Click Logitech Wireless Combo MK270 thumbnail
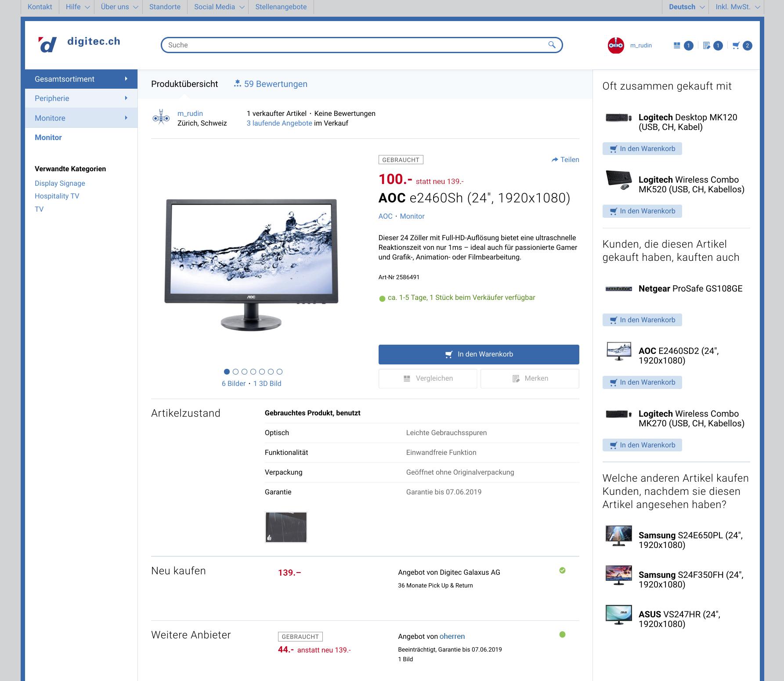This screenshot has width=784, height=681. [618, 414]
